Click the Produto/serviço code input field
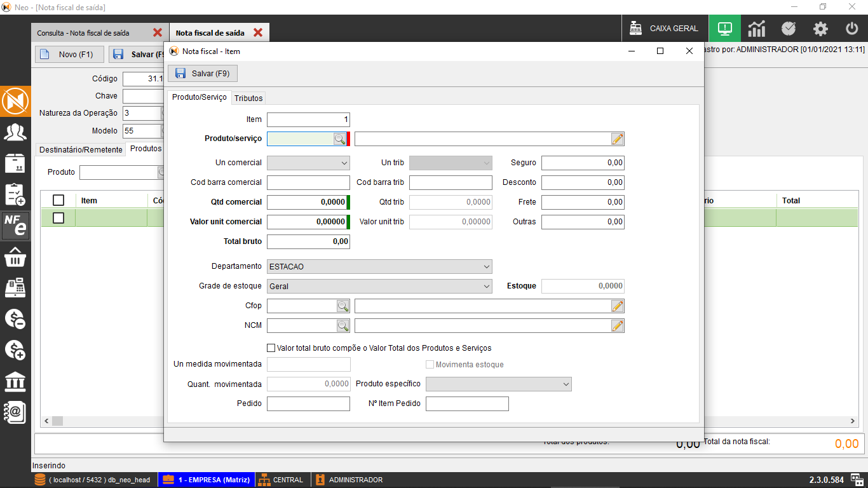 [x=301, y=139]
